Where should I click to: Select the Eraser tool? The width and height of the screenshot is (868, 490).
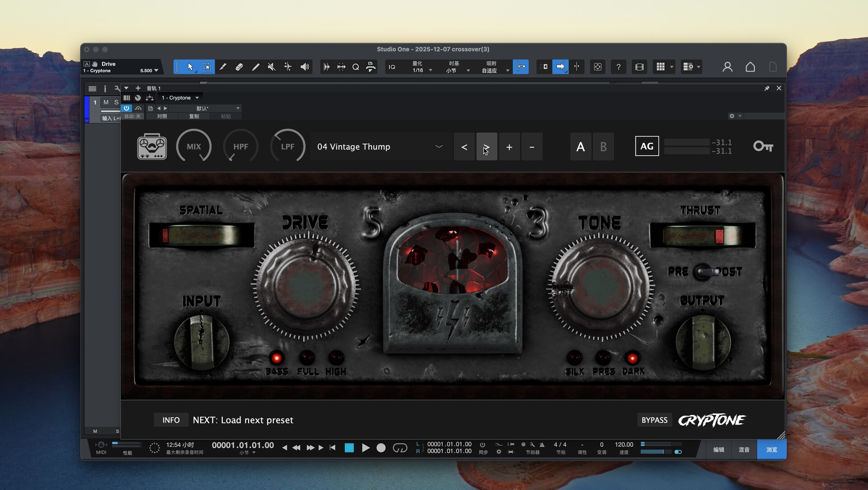(239, 67)
